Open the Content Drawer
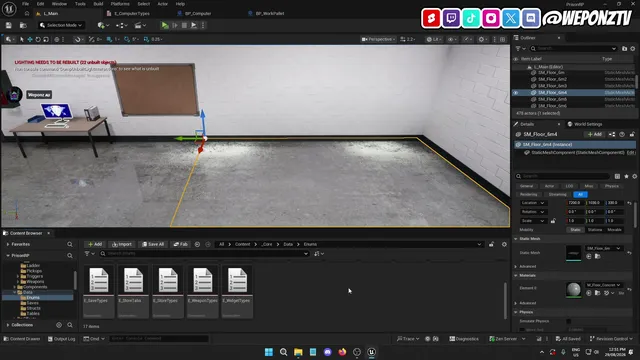640x360 pixels. click(x=22, y=339)
